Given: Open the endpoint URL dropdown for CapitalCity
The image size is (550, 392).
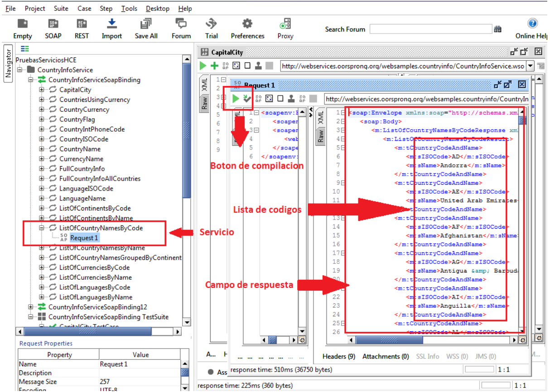Looking at the screenshot, I should pos(531,66).
